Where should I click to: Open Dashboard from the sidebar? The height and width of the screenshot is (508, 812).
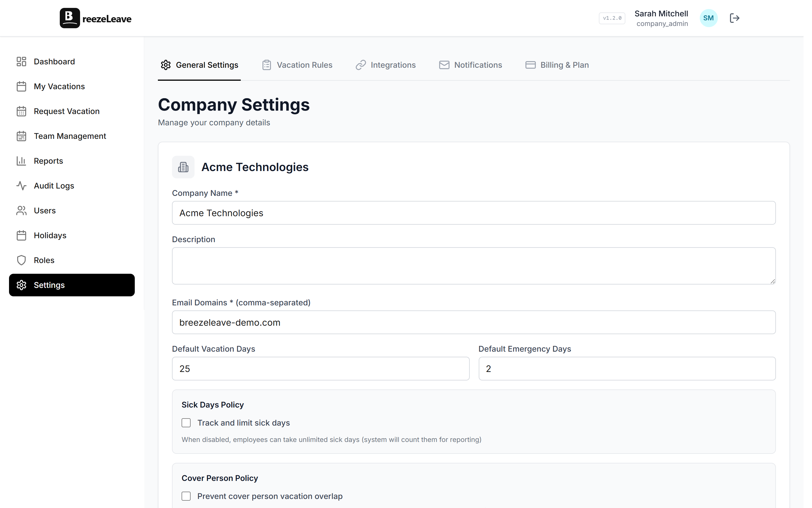click(72, 62)
